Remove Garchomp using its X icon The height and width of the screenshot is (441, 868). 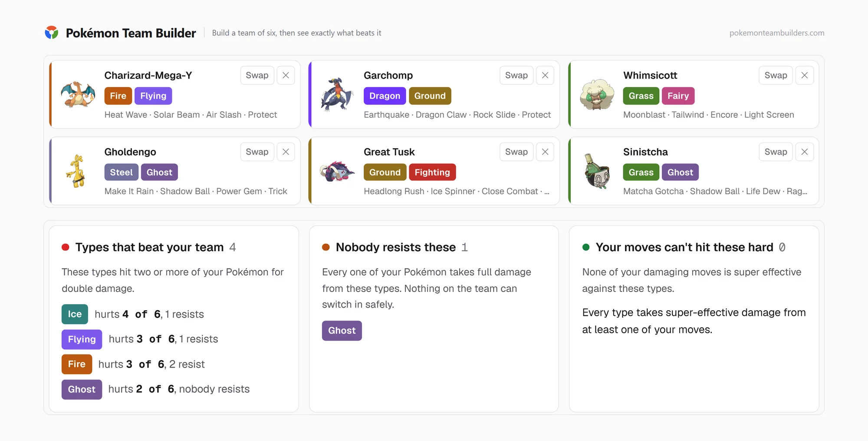tap(545, 75)
